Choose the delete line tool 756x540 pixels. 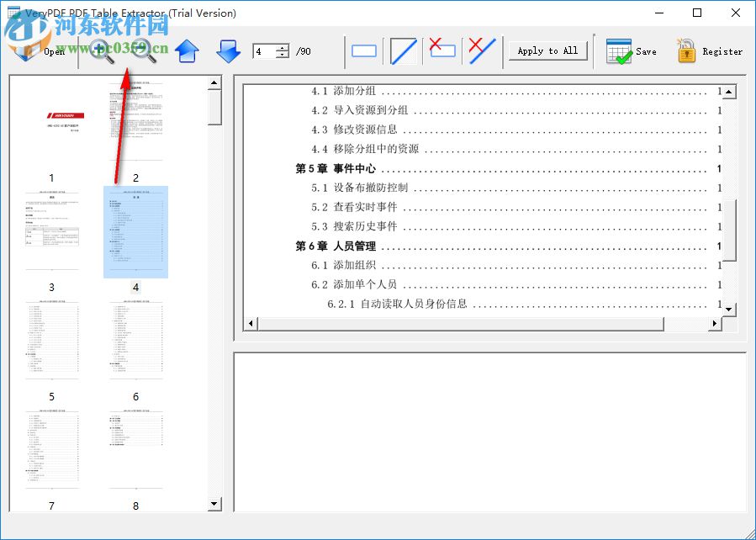[x=481, y=50]
